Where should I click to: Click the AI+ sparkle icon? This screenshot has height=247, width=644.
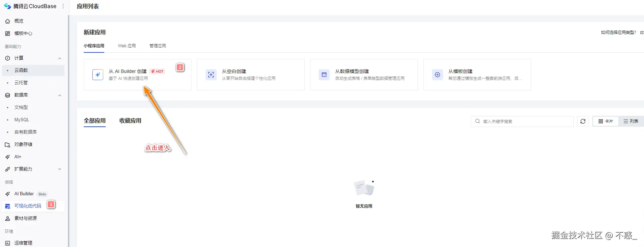8,157
